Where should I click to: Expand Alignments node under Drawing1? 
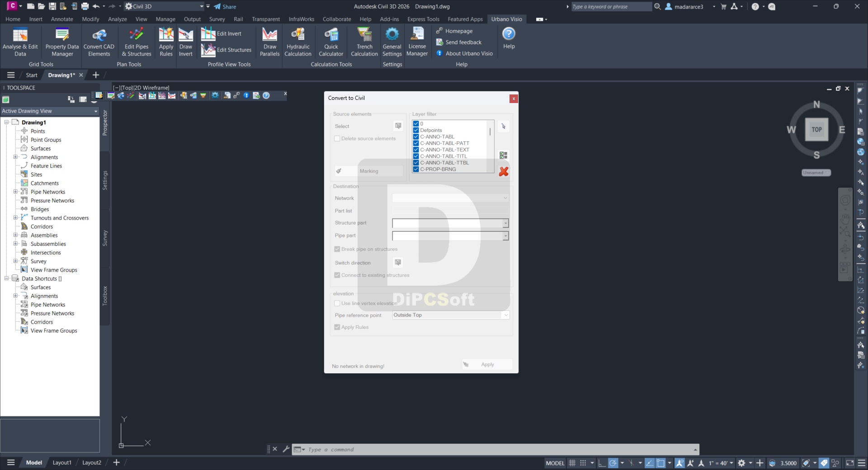15,157
